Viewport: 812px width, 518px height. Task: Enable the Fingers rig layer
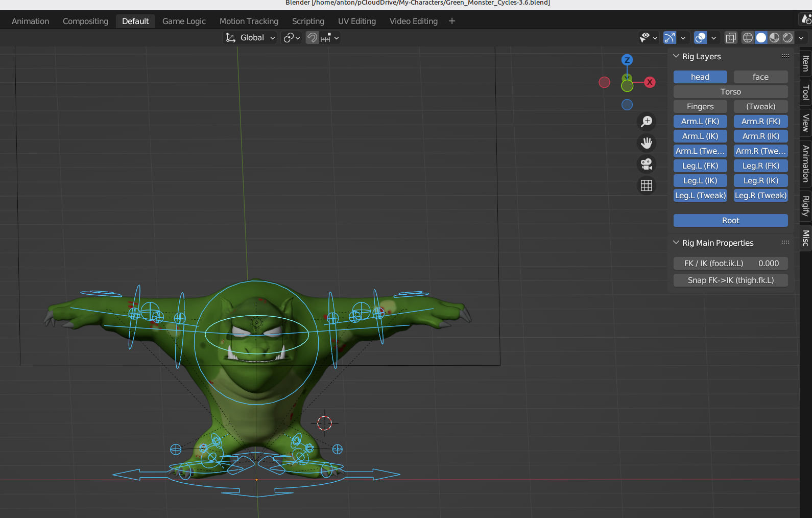pyautogui.click(x=700, y=107)
